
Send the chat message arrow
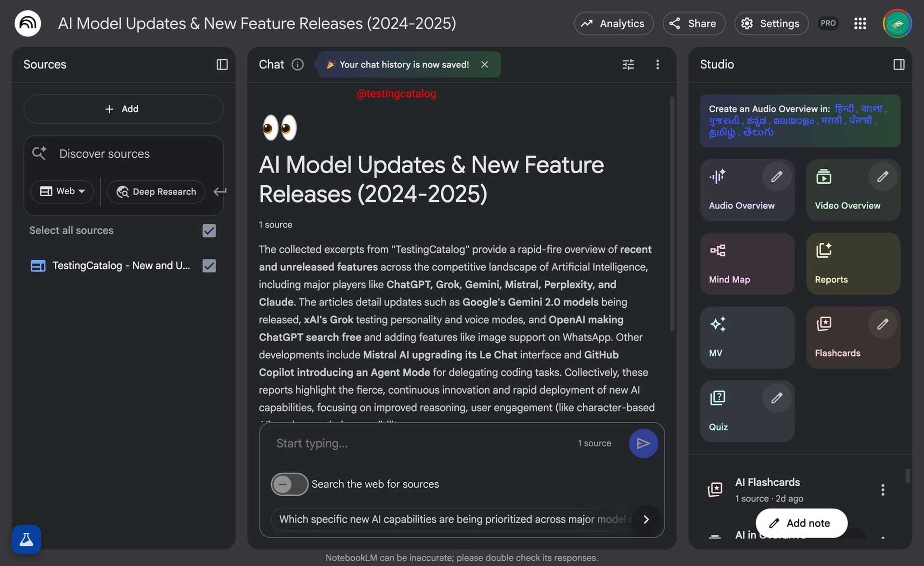pyautogui.click(x=643, y=443)
